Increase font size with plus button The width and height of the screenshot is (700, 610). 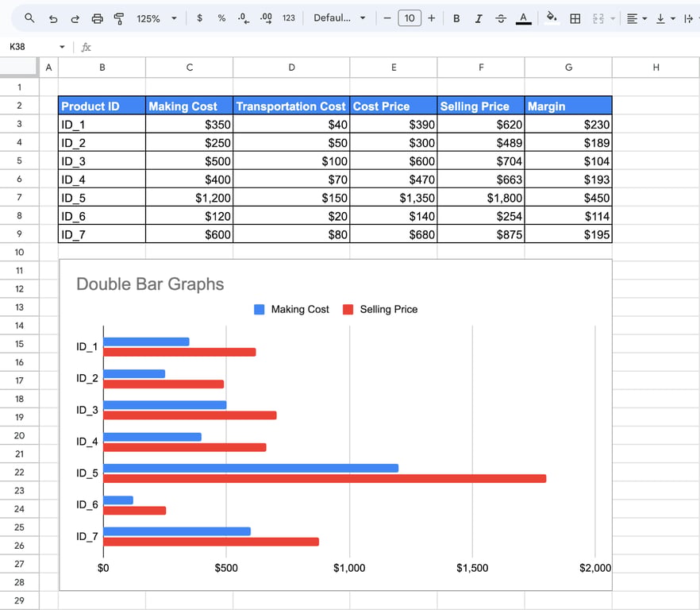pyautogui.click(x=431, y=18)
